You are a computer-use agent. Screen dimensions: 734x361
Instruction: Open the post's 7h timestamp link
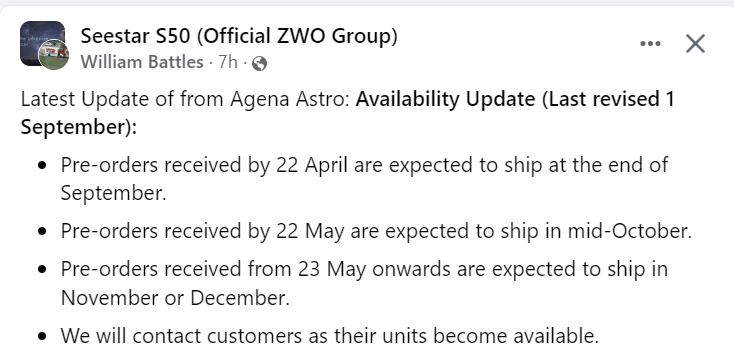click(x=228, y=62)
